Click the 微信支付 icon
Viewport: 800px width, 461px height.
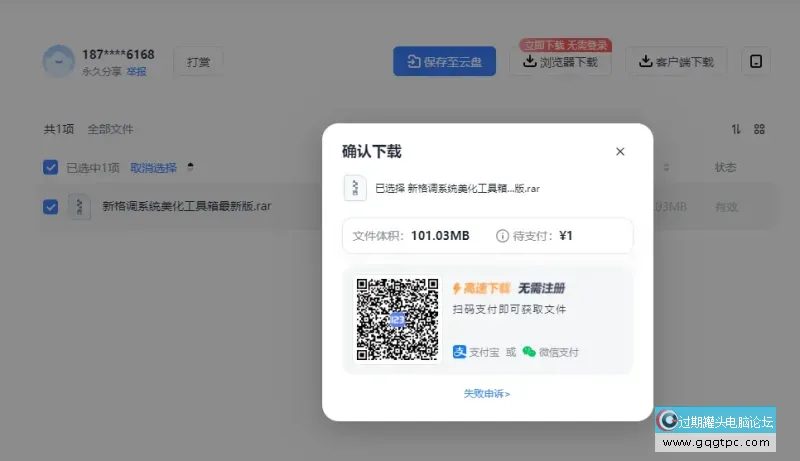pos(529,352)
